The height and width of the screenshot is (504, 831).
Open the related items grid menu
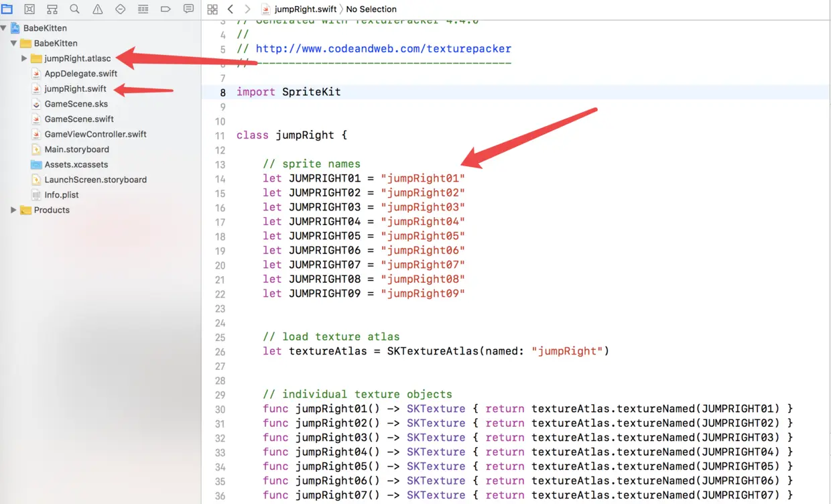[x=212, y=9]
